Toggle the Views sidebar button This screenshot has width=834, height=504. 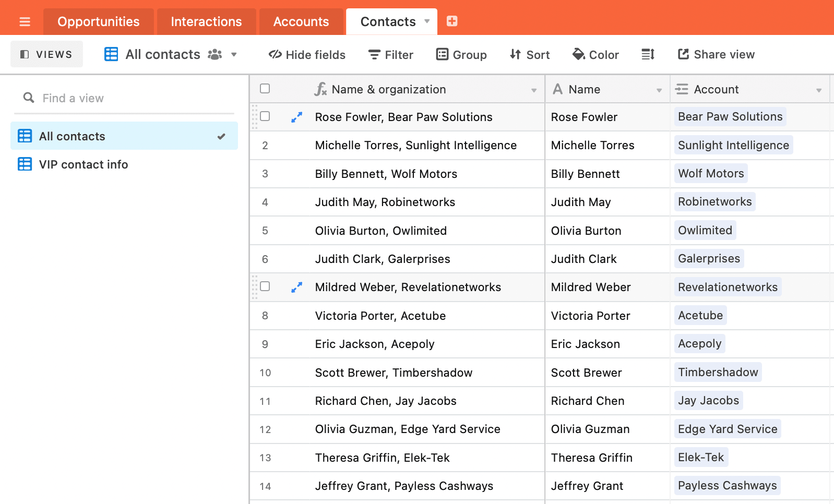click(x=46, y=54)
